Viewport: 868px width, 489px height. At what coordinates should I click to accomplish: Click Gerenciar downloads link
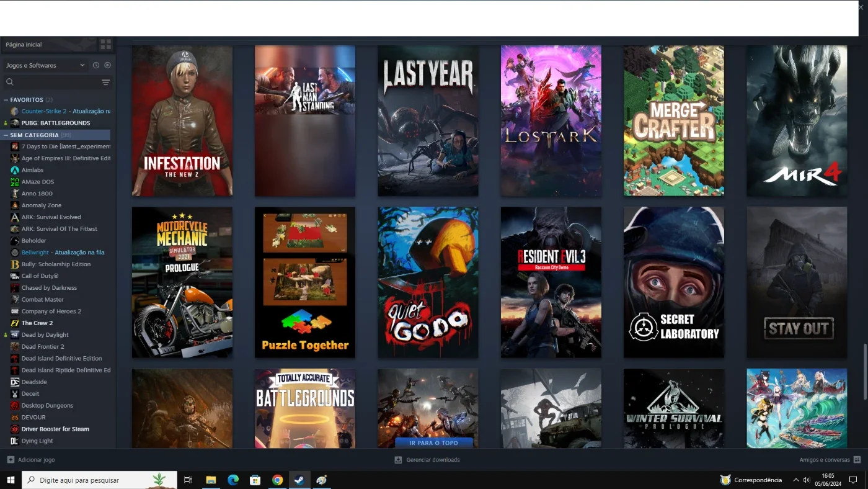(433, 460)
